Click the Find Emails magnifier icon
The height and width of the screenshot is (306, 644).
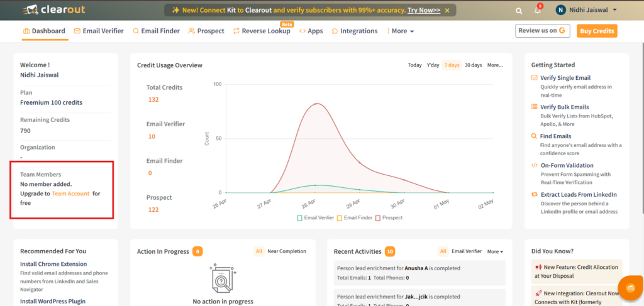click(534, 136)
